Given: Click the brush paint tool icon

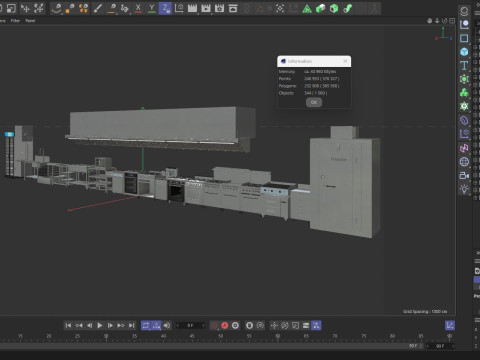Looking at the screenshot, I should tap(97, 8).
